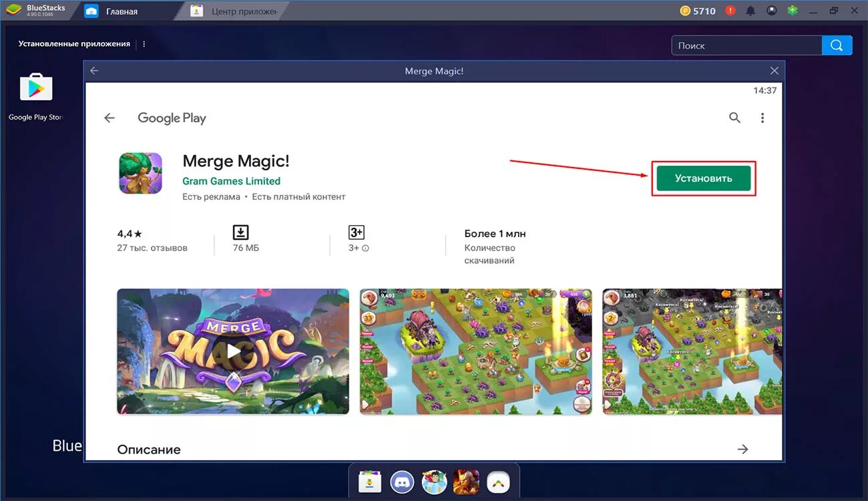Click the Google Play logo text
The height and width of the screenshot is (501, 868).
tap(172, 118)
